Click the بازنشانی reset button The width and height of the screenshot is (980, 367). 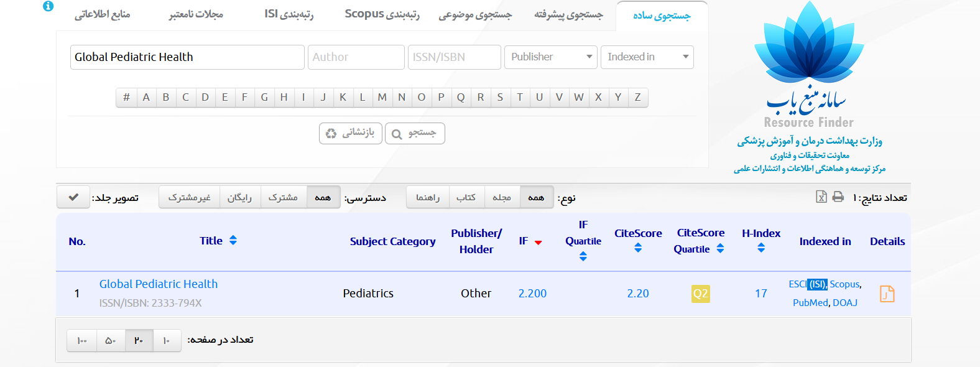350,133
